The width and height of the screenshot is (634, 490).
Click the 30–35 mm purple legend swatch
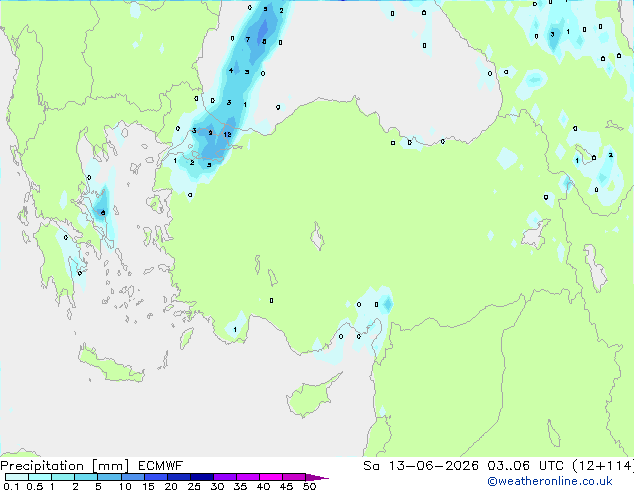pyautogui.click(x=224, y=477)
